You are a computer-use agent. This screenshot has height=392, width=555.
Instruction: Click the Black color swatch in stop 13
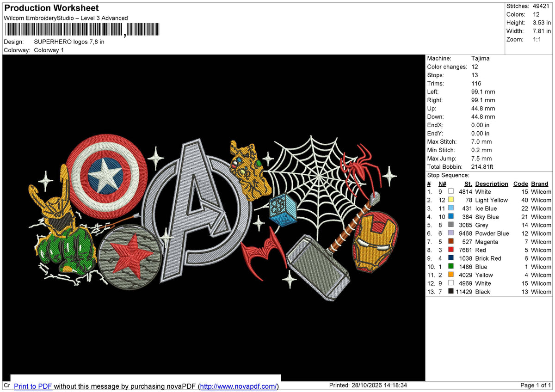tap(451, 291)
